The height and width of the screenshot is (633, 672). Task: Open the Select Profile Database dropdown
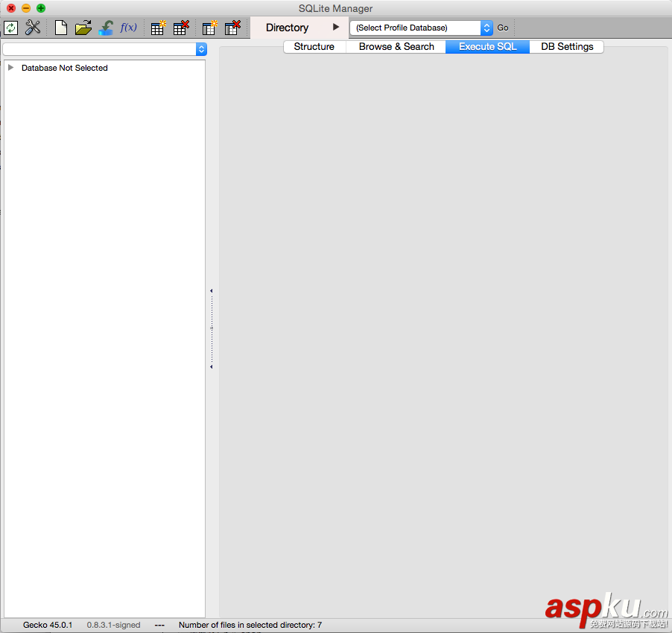click(486, 28)
